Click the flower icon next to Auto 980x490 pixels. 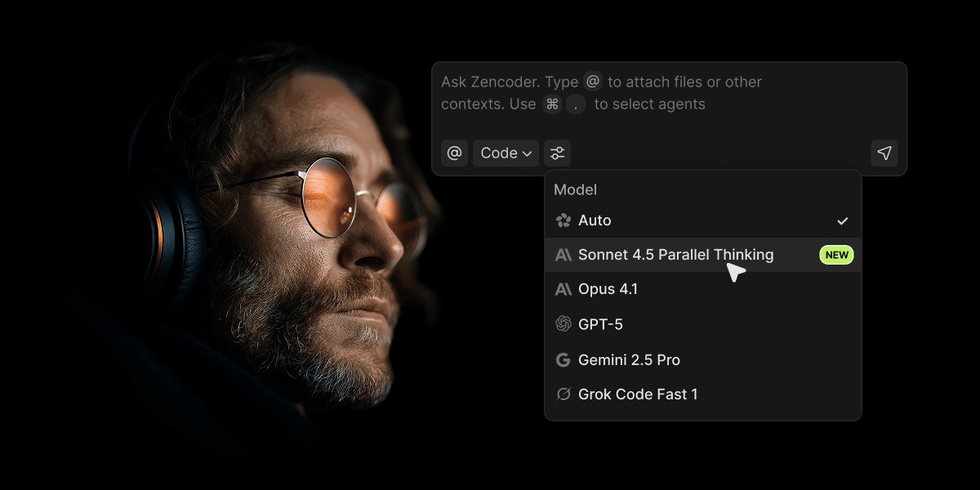pyautogui.click(x=563, y=220)
